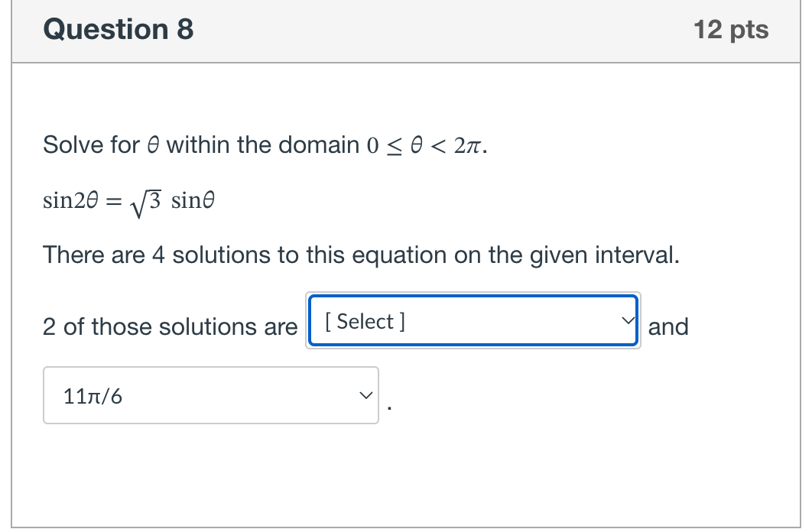Click the period after the 11π/6 box
This screenshot has width=812, height=529.
pos(389,407)
